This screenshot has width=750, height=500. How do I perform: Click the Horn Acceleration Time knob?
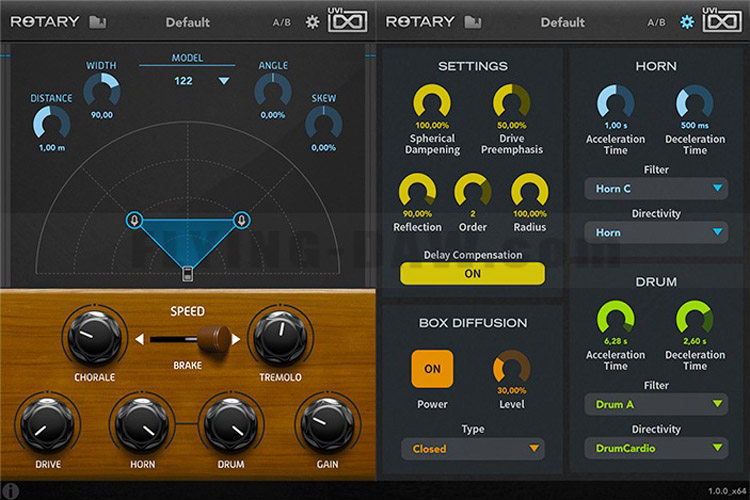(616, 101)
